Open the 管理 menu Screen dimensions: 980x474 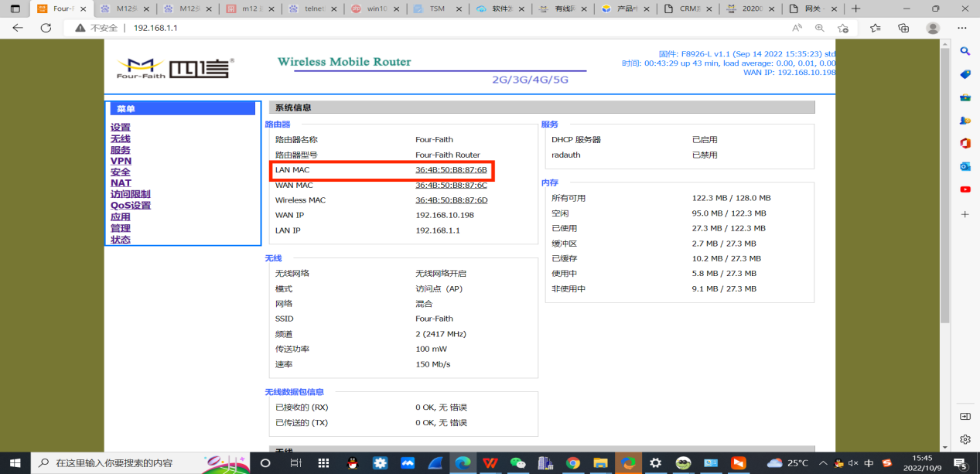click(121, 228)
